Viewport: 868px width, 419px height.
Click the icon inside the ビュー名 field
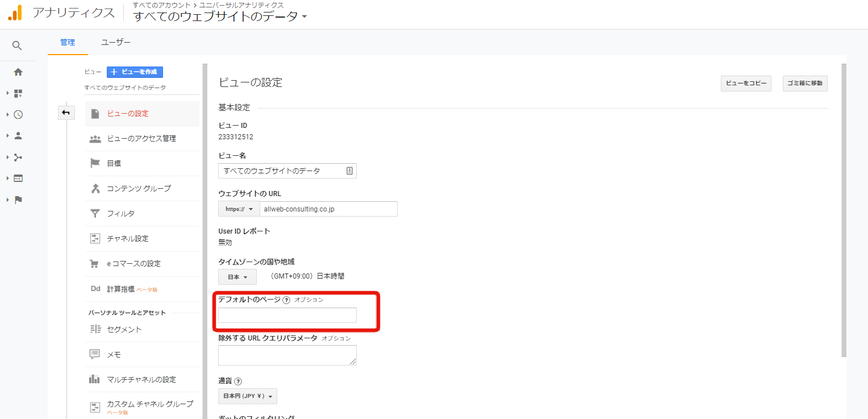tap(350, 171)
